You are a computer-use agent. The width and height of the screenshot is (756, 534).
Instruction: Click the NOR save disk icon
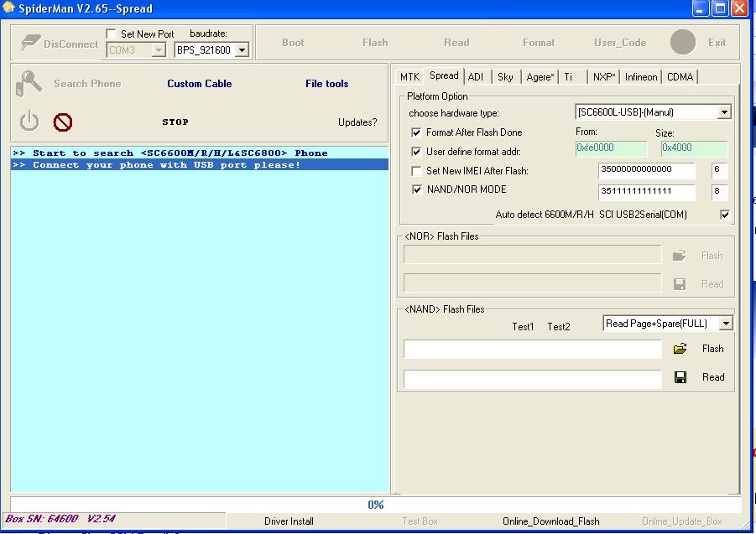pos(680,284)
